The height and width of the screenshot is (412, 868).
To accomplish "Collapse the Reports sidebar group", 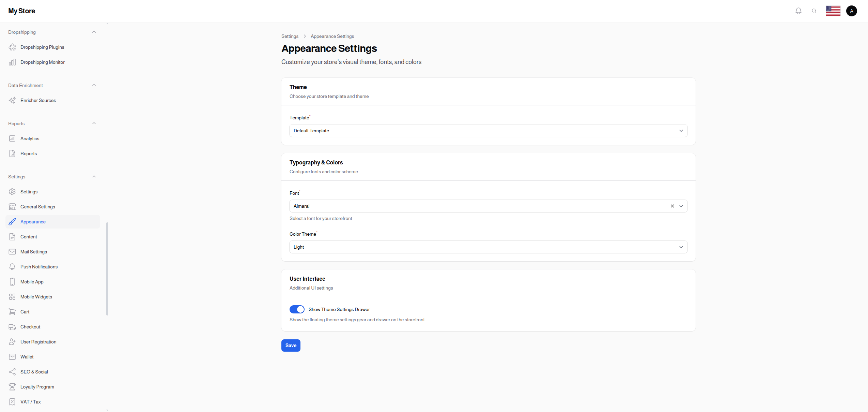I will [x=94, y=123].
